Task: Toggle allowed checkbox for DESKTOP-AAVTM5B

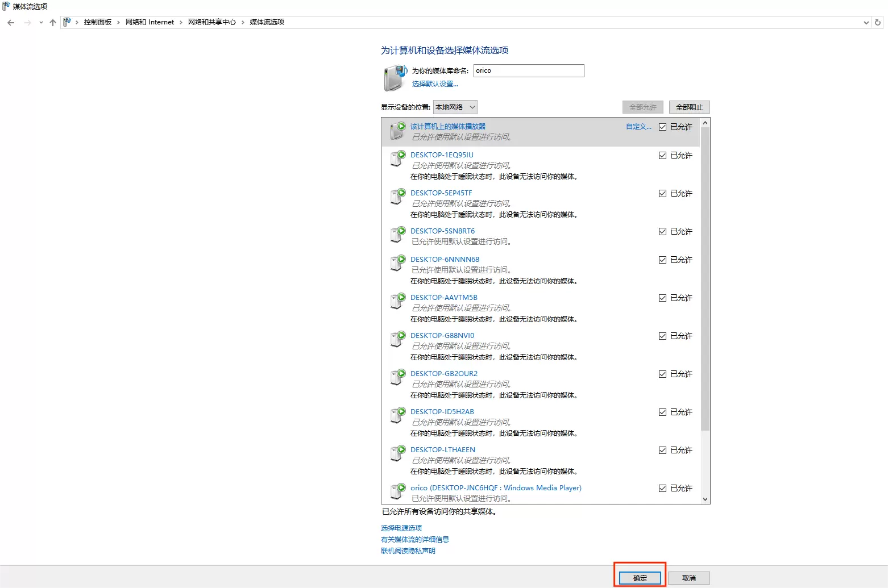Action: click(x=662, y=298)
